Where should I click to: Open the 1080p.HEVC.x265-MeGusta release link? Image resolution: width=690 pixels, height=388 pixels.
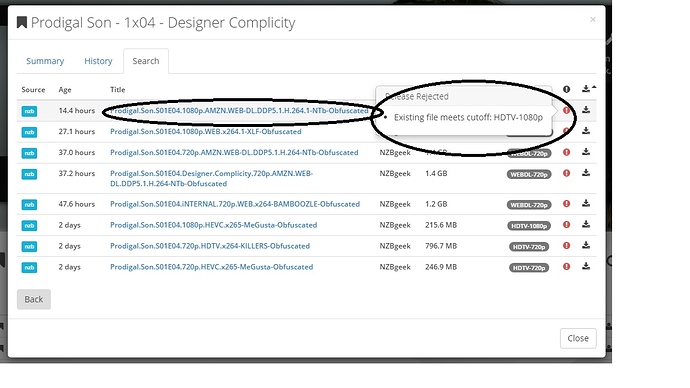coord(213,225)
